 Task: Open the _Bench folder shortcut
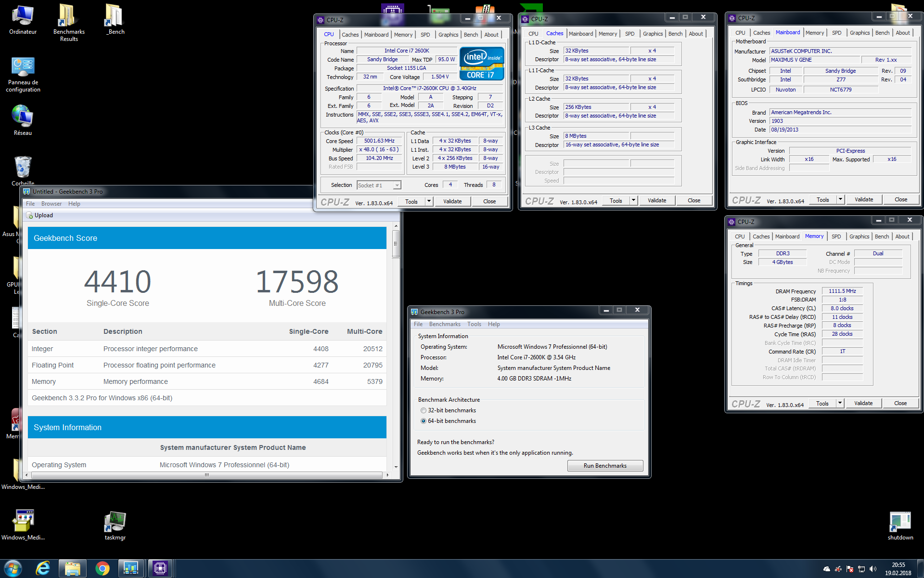tap(115, 20)
